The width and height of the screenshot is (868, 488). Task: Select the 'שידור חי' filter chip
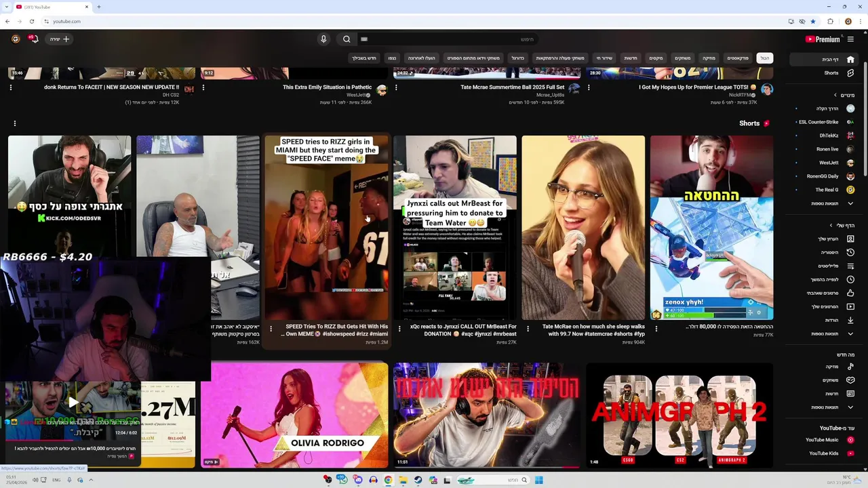click(604, 58)
